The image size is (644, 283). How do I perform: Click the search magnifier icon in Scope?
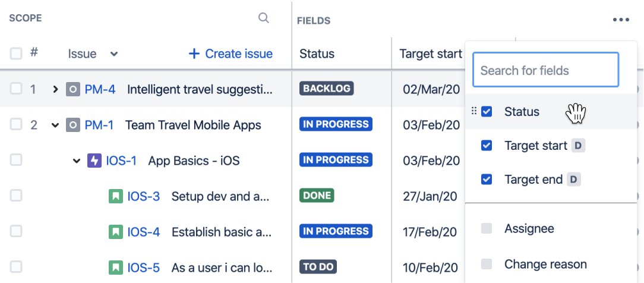263,18
